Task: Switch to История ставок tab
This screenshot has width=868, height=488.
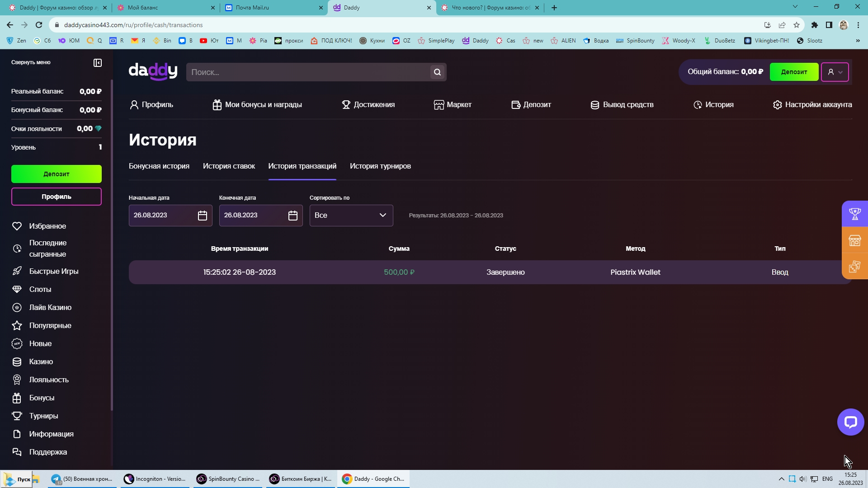Action: coord(229,166)
